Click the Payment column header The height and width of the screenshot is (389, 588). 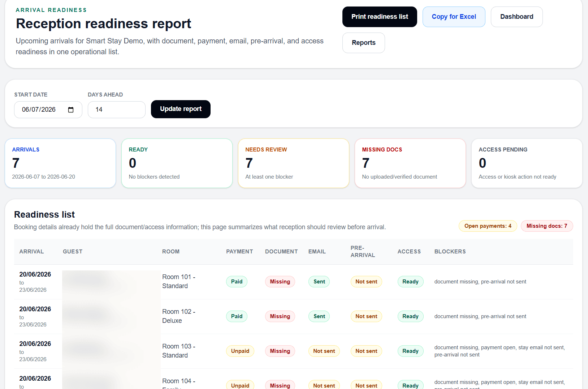[239, 252]
